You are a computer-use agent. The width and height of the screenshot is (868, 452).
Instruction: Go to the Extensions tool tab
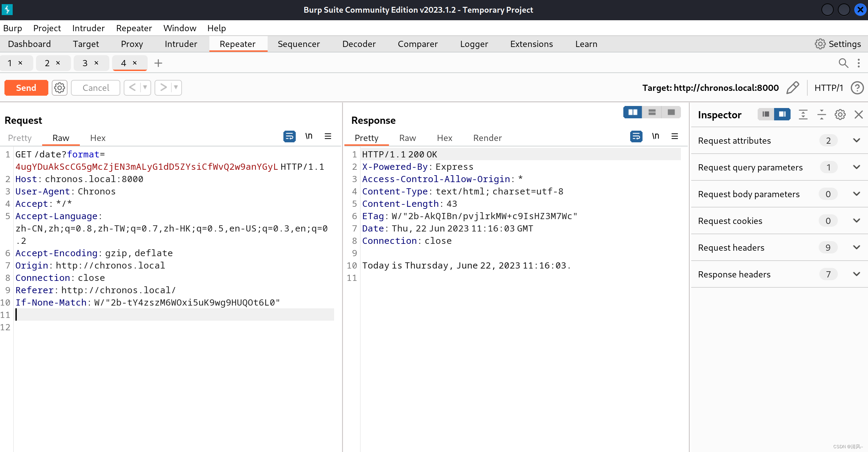pos(531,44)
